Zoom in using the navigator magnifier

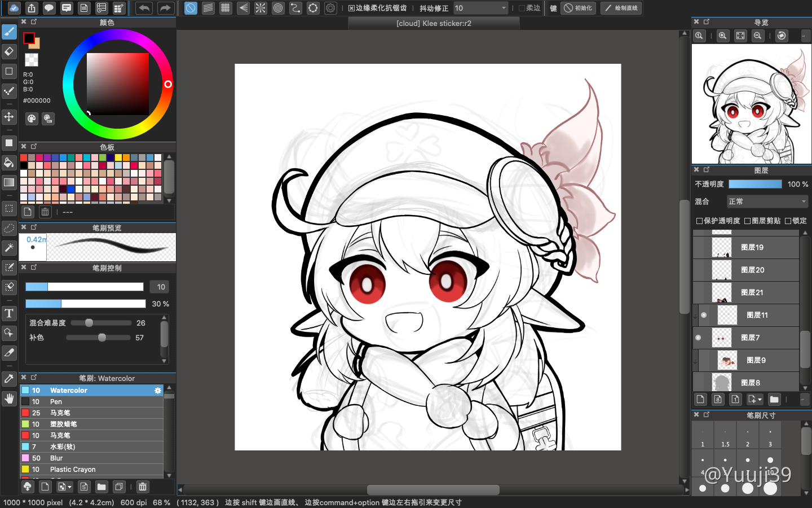click(722, 36)
